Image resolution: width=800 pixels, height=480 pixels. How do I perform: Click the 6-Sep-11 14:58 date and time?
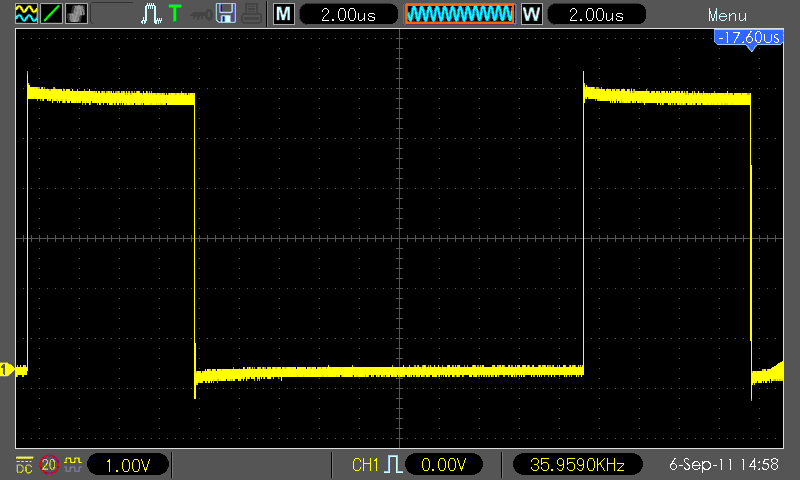723,465
